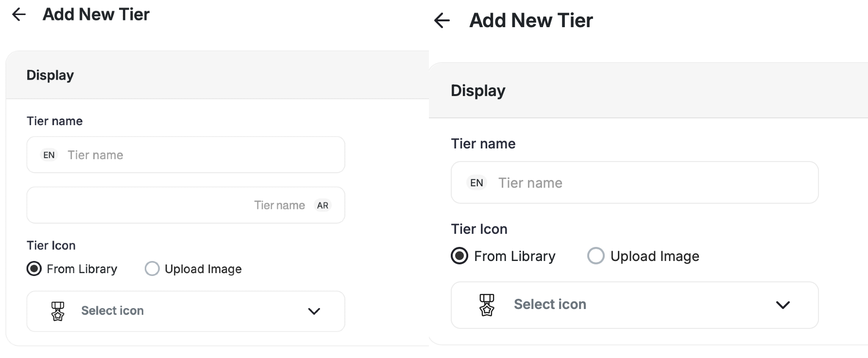Click the EN language badge in left Tier name field
The image size is (868, 358).
click(x=49, y=155)
